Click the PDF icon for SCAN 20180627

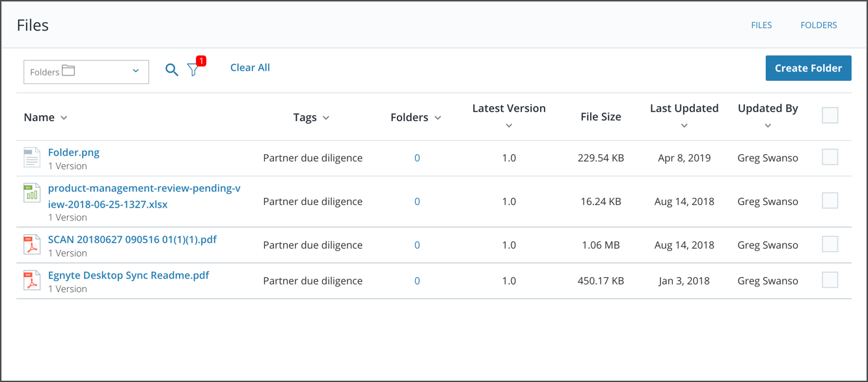(x=32, y=245)
